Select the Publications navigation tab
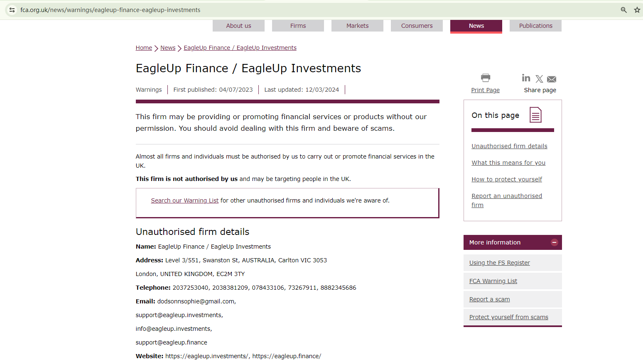 tap(535, 26)
